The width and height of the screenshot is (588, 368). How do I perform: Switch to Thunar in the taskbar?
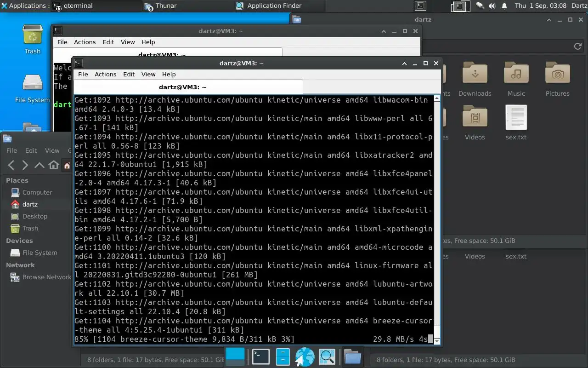point(188,6)
